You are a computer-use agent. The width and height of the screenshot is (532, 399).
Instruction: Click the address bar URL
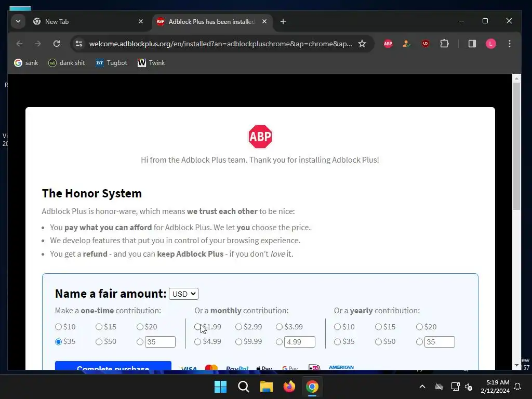[x=220, y=44]
